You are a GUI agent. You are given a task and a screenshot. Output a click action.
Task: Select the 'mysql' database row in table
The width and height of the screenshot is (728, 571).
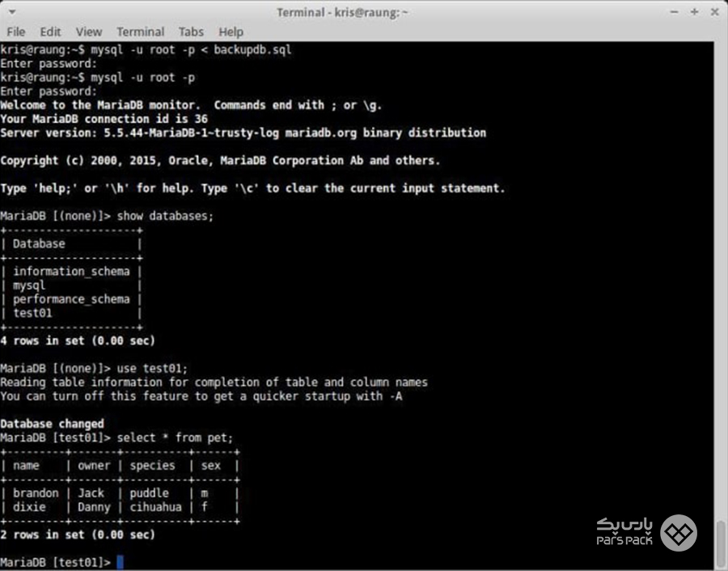(x=29, y=285)
